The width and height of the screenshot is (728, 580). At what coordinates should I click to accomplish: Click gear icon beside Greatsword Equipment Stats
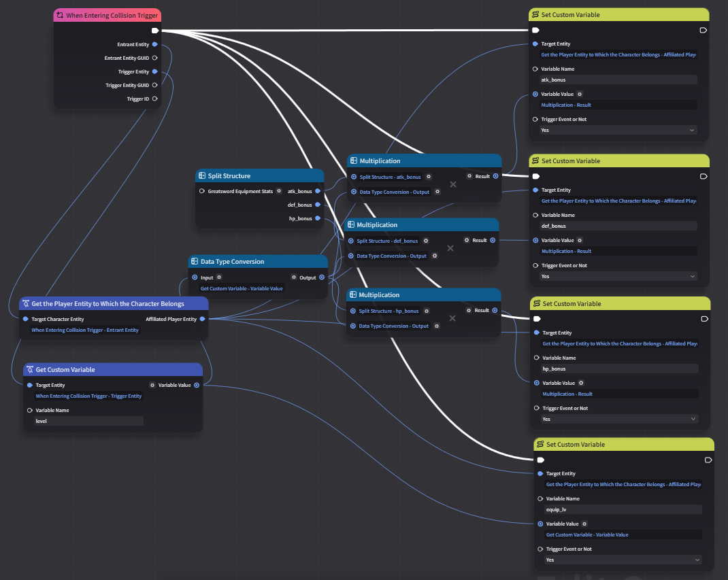pyautogui.click(x=279, y=190)
